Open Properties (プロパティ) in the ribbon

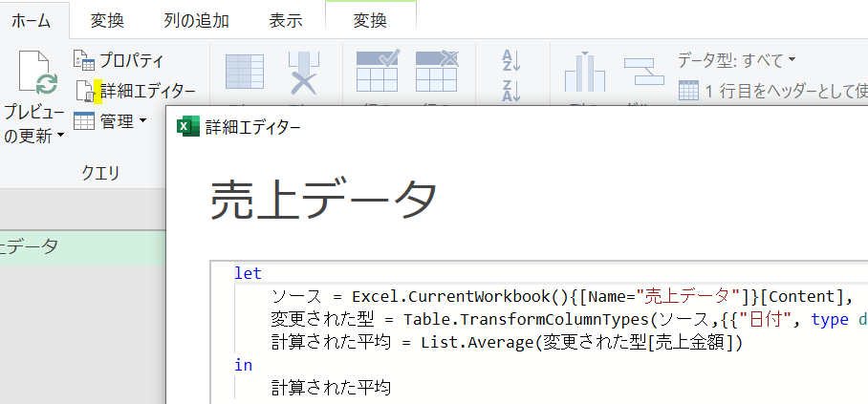tap(119, 60)
